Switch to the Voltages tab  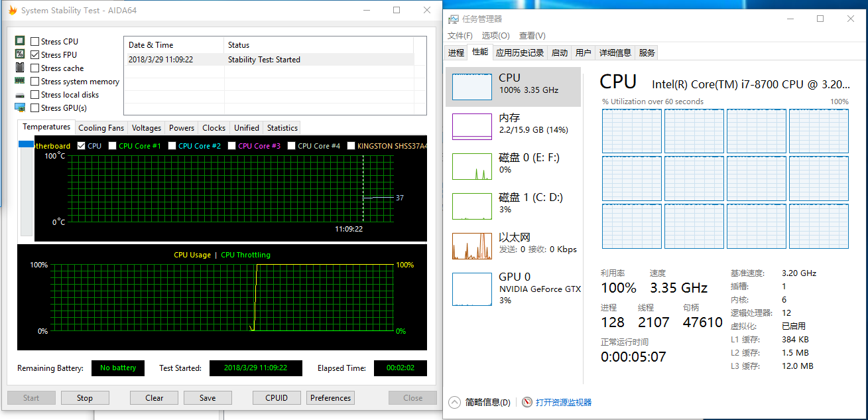coord(146,127)
